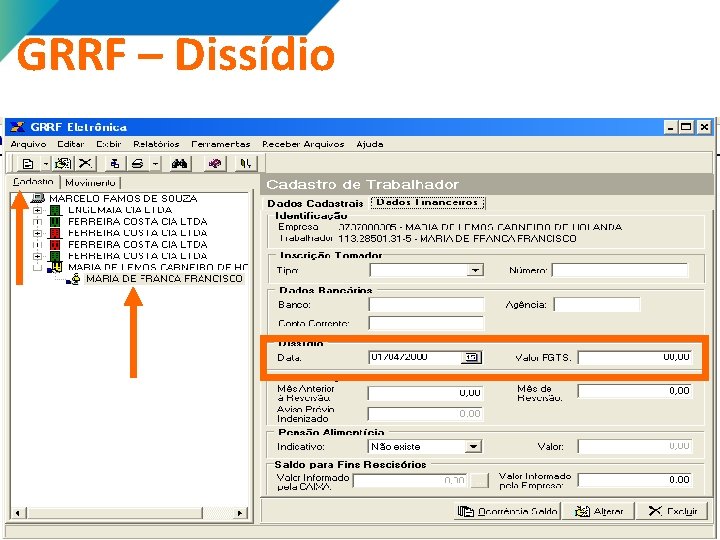This screenshot has height=540, width=720.
Task: Click the green transfer arrows toolbar icon
Action: click(246, 163)
